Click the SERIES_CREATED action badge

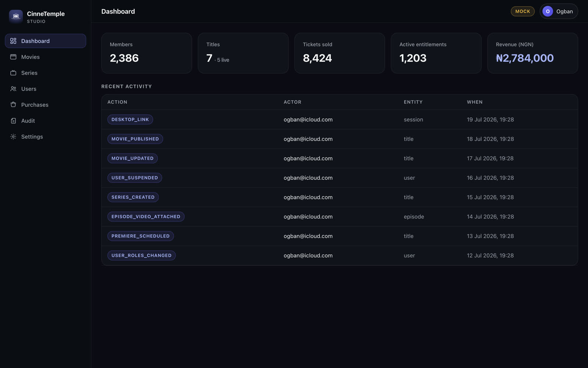133,197
